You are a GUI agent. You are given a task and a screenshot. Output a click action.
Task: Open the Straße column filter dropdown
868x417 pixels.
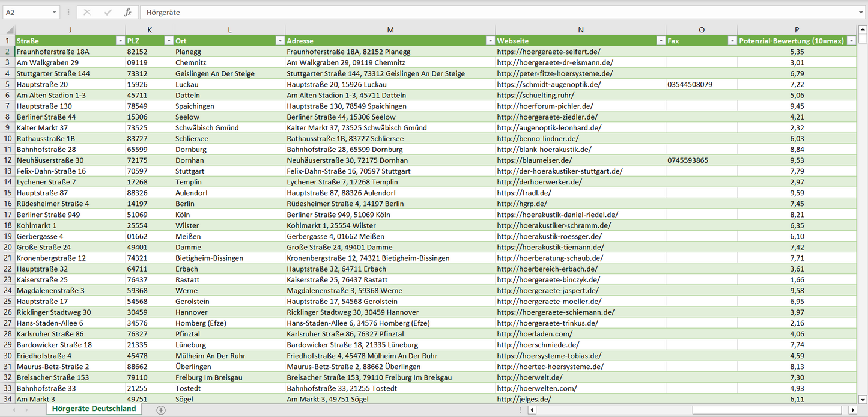click(x=119, y=41)
